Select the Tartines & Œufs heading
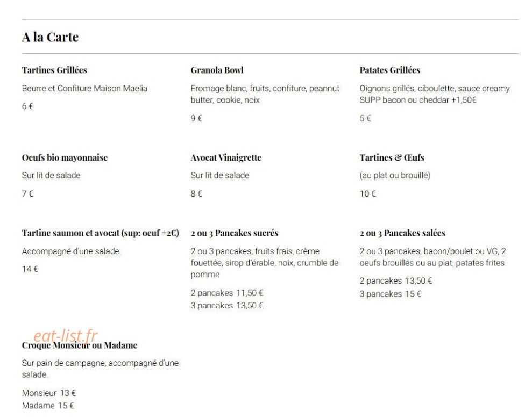This screenshot has height=418, width=532. 392,157
